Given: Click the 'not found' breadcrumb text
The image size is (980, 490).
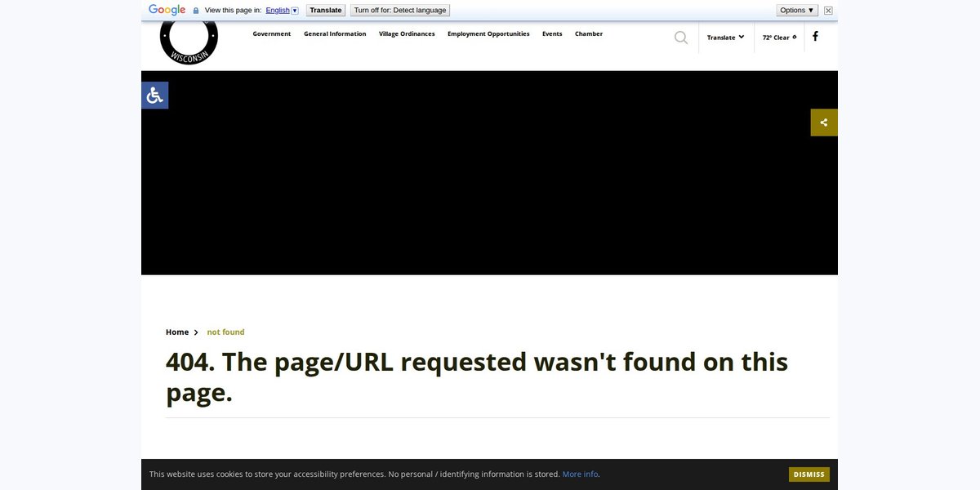Looking at the screenshot, I should tap(225, 332).
